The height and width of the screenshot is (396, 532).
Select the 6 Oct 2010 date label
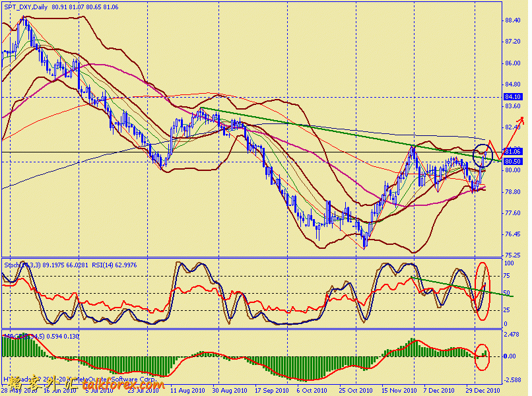pos(312,390)
